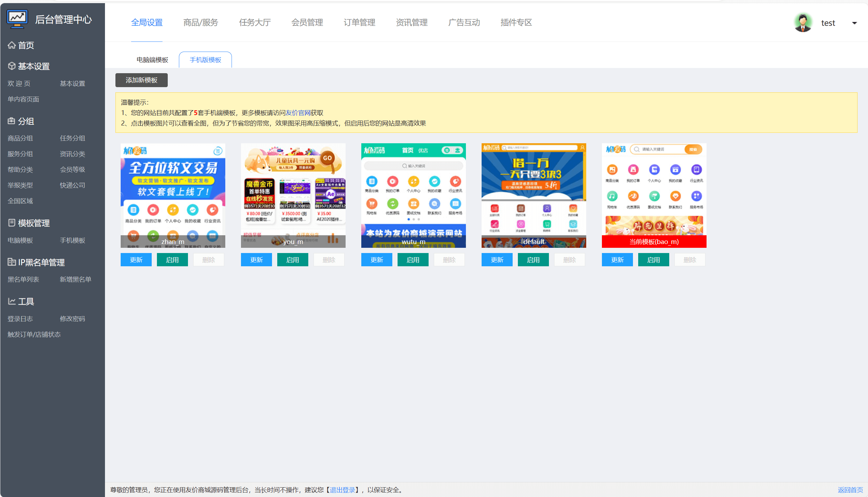The height and width of the screenshot is (497, 868).
Task: Open the 资讯管理 top menu
Action: click(x=412, y=23)
